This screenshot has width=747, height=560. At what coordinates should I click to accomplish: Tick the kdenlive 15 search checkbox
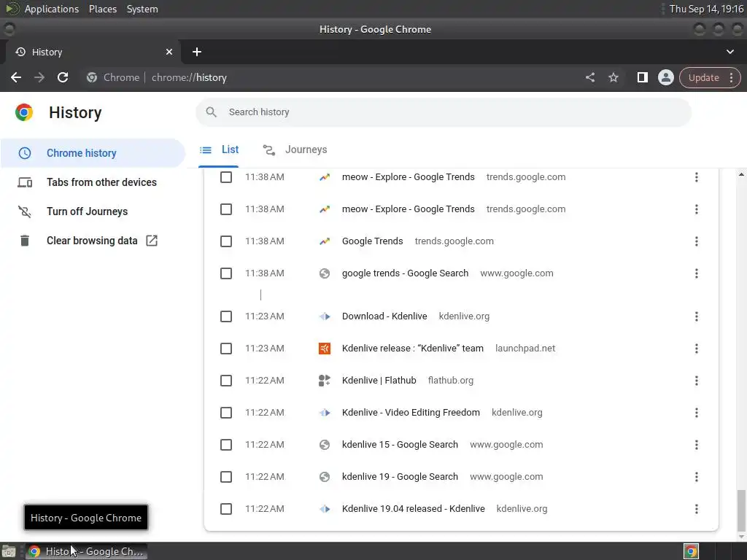point(226,445)
